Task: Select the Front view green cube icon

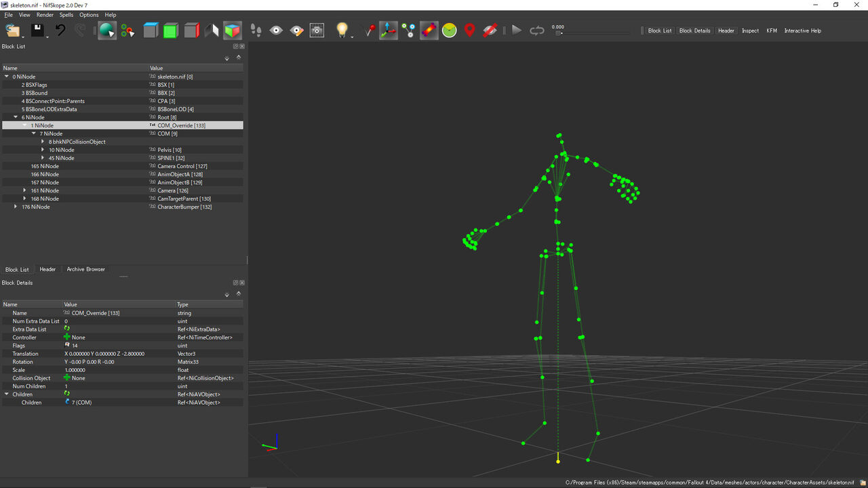Action: pyautogui.click(x=171, y=30)
